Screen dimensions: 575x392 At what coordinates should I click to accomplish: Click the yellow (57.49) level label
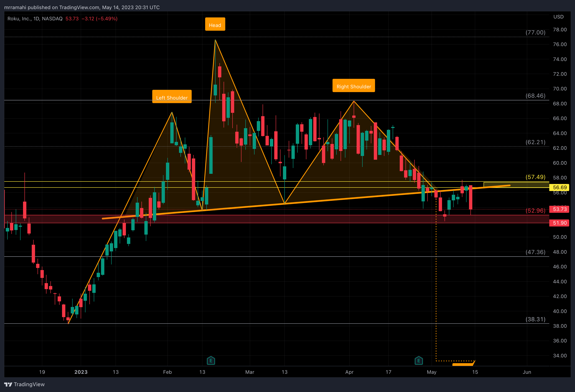535,177
